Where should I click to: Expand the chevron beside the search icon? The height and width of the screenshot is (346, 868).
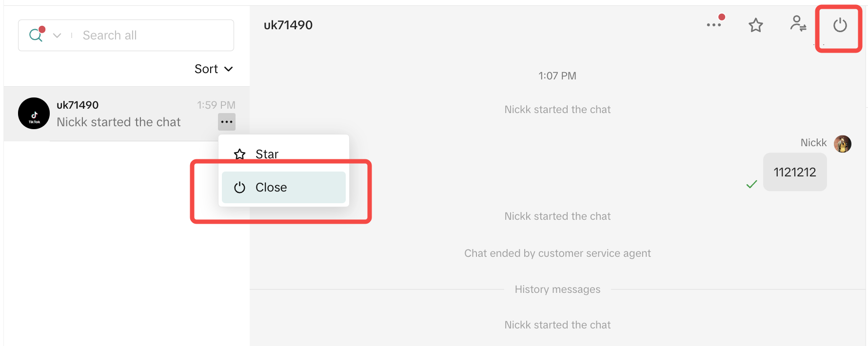coord(57,36)
